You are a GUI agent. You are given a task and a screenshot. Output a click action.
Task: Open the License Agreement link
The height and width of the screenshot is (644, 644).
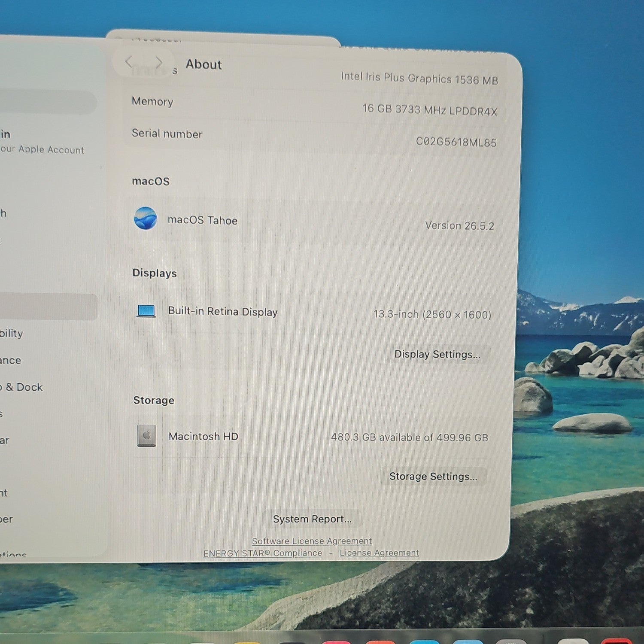tap(379, 553)
